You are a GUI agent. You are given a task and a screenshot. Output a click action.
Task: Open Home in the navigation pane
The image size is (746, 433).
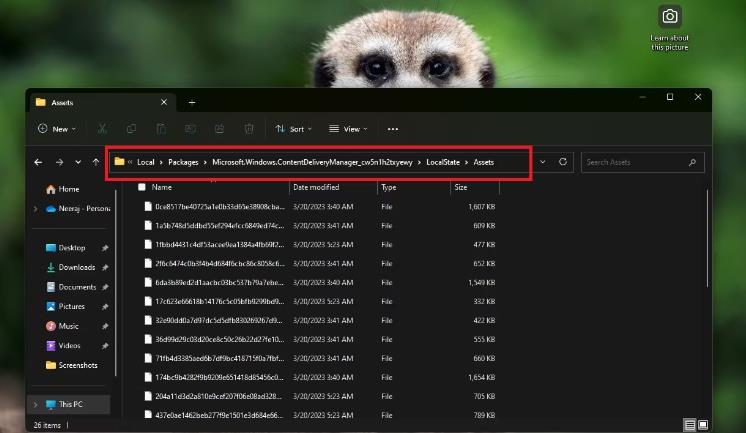click(x=63, y=189)
